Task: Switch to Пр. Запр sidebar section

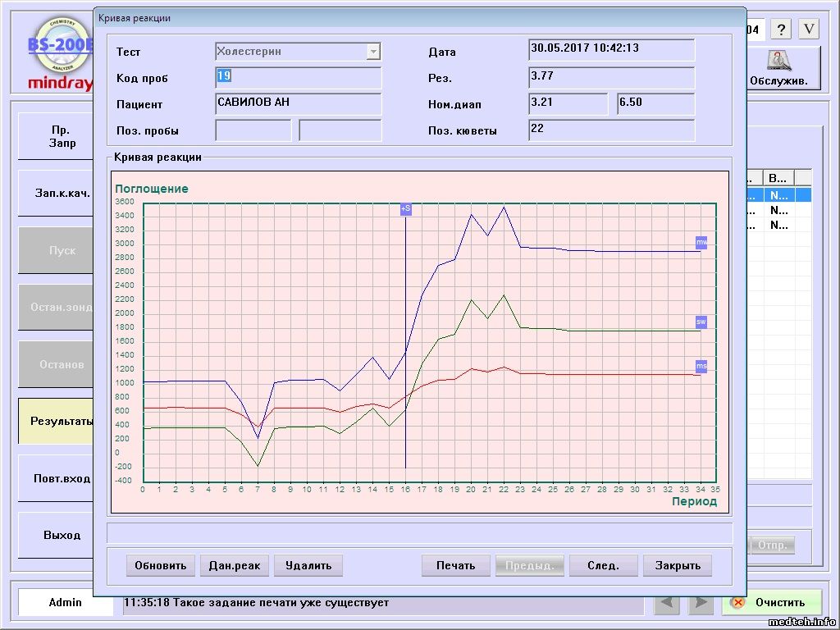Action: tap(56, 137)
